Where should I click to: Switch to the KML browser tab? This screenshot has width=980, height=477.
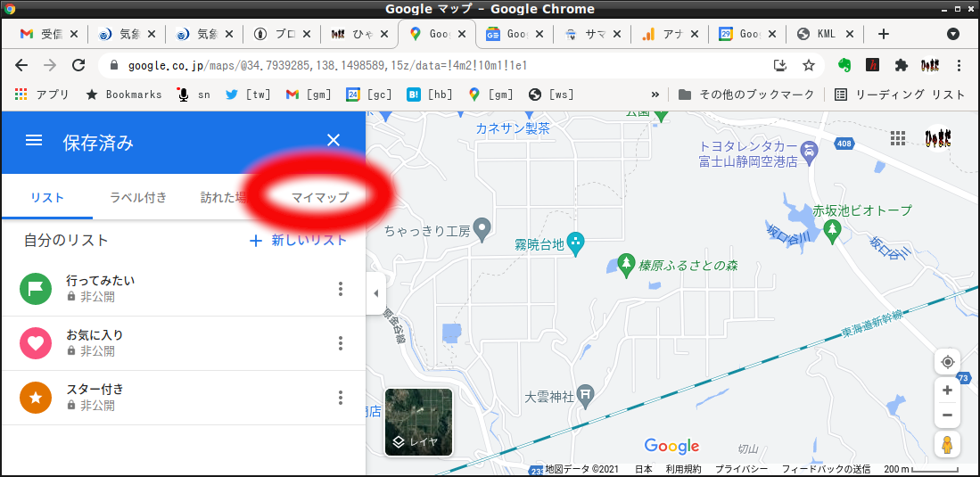click(x=825, y=35)
